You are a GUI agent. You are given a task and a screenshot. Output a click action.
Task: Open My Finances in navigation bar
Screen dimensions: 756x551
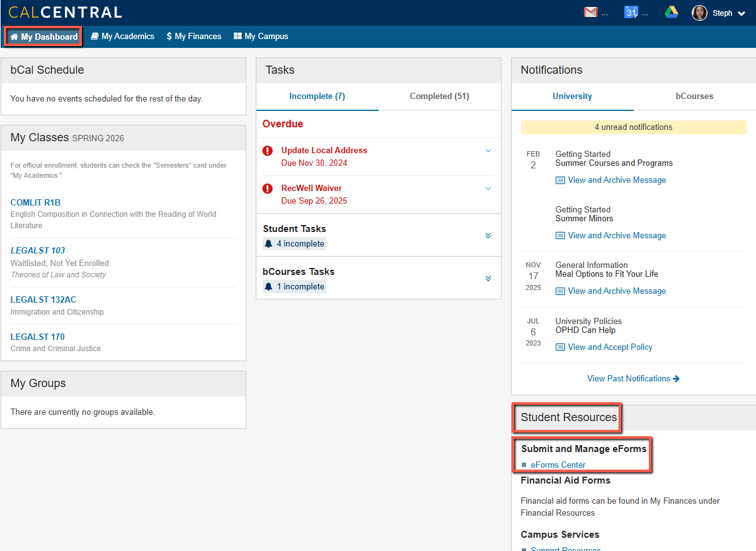click(x=194, y=37)
